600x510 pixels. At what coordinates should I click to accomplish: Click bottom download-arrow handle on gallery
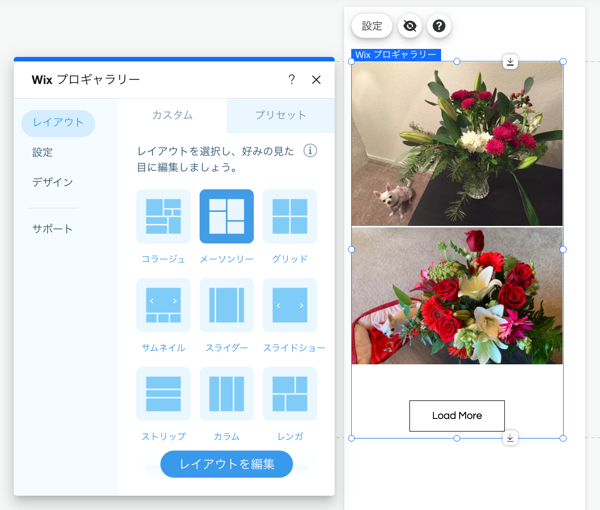(510, 438)
